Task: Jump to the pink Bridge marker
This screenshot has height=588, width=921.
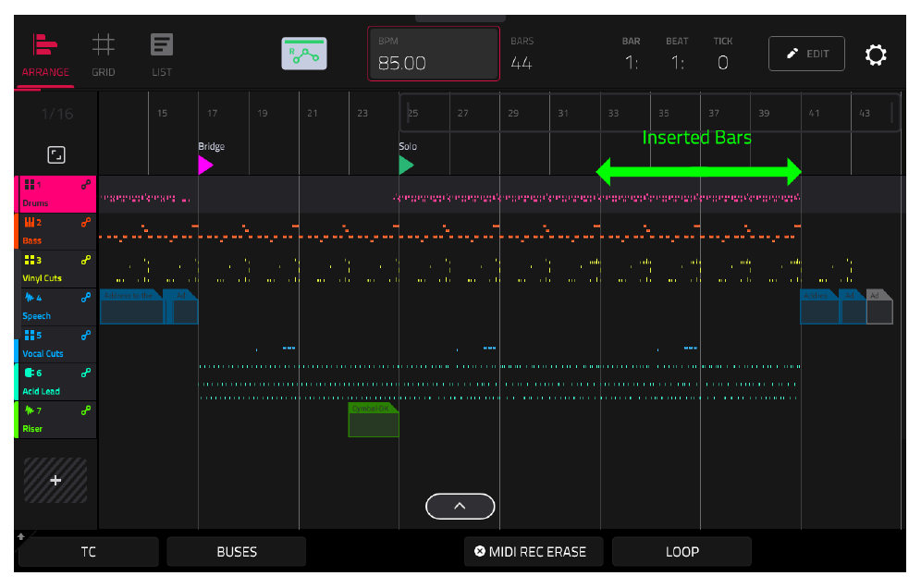Action: pyautogui.click(x=205, y=165)
